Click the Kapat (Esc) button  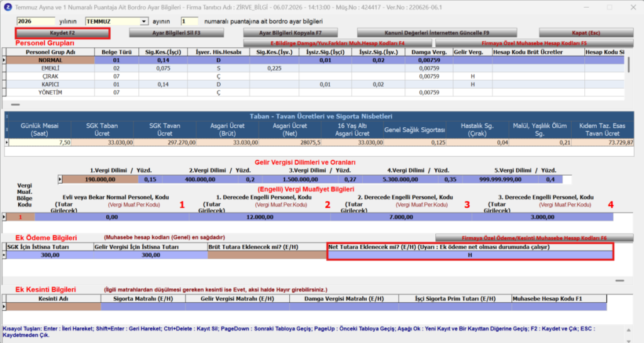coord(586,33)
